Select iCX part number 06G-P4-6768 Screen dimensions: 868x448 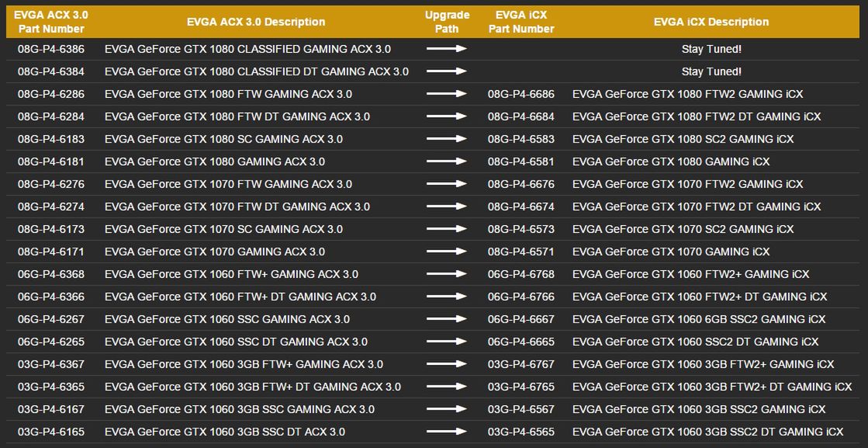[521, 274]
